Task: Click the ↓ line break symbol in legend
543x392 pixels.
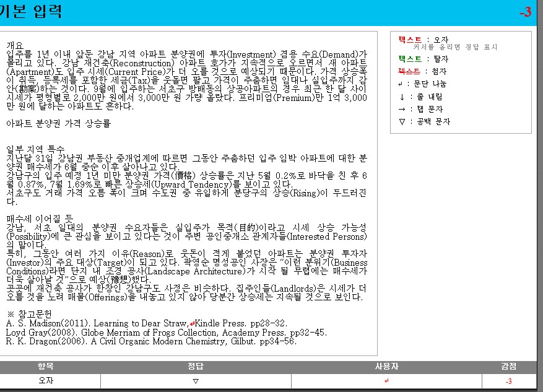Action: (x=401, y=97)
